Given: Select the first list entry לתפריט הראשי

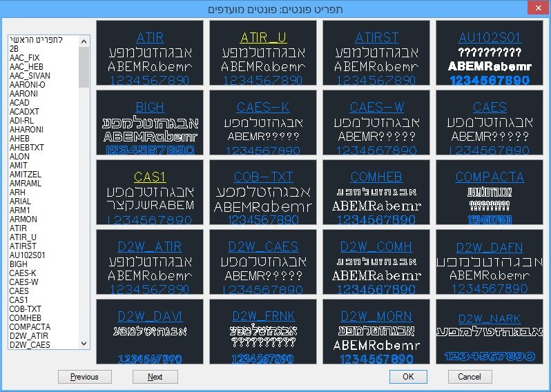Looking at the screenshot, I should pos(36,40).
